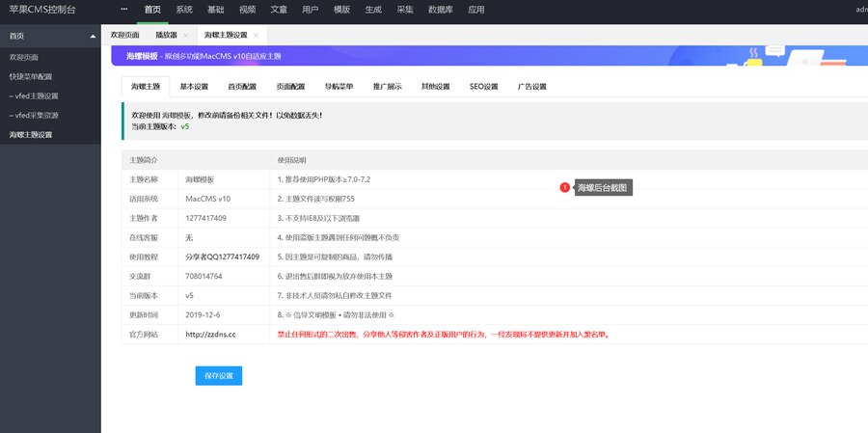This screenshot has width=868, height=433.
Task: Close the 播放器 tab
Action: point(185,35)
